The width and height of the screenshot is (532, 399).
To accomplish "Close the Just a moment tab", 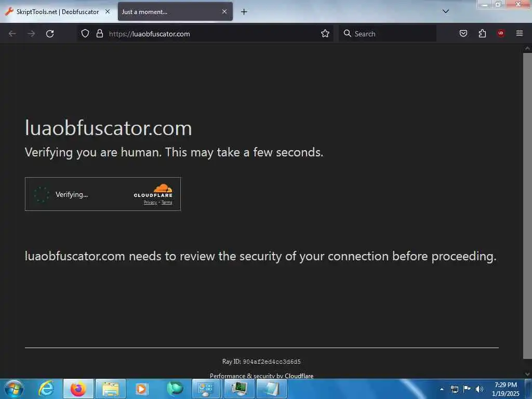I will tap(224, 12).
